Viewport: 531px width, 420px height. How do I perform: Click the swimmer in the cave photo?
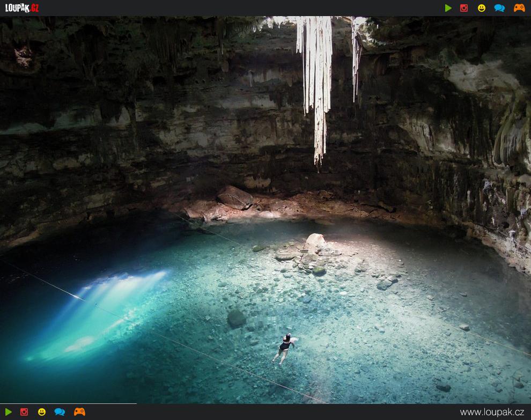[285, 347]
